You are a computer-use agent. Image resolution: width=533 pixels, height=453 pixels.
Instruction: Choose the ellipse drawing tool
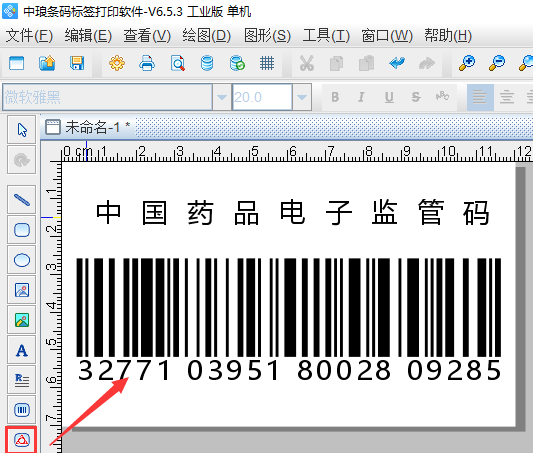22,260
